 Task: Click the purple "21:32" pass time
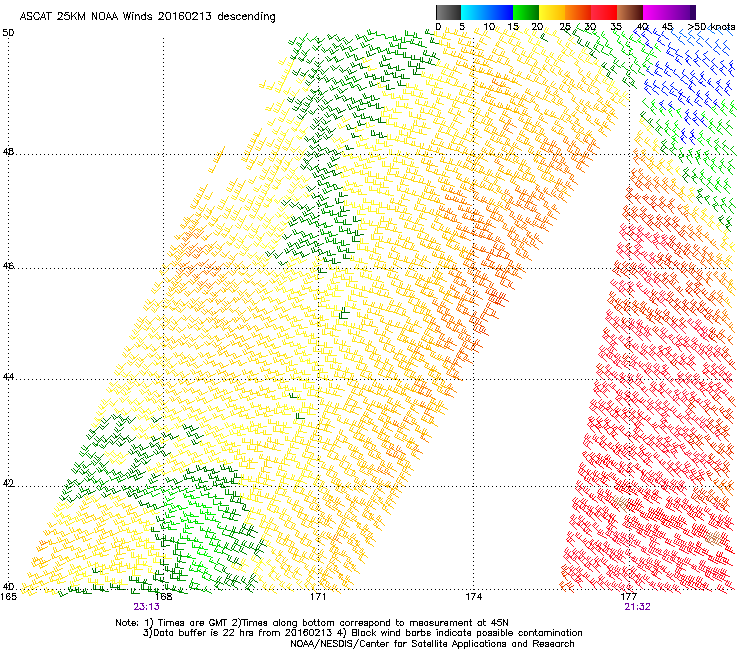click(x=638, y=607)
